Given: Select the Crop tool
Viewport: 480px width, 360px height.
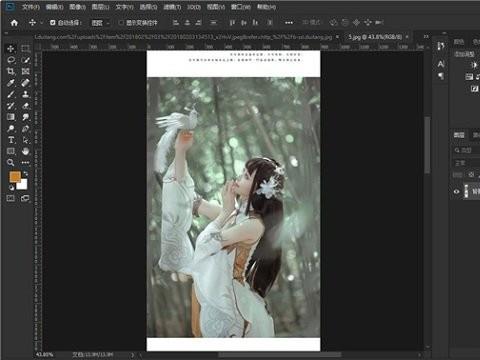Looking at the screenshot, I should (11, 71).
